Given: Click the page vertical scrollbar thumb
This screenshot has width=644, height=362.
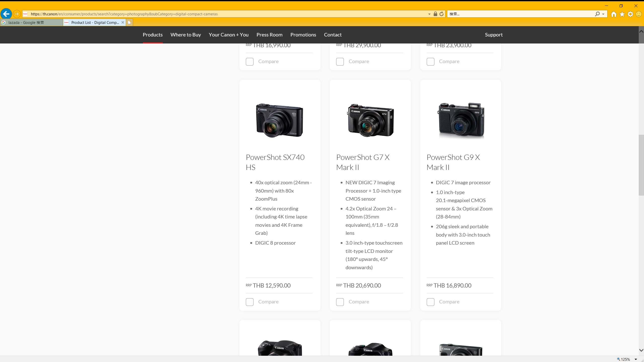Looking at the screenshot, I should pos(641,165).
